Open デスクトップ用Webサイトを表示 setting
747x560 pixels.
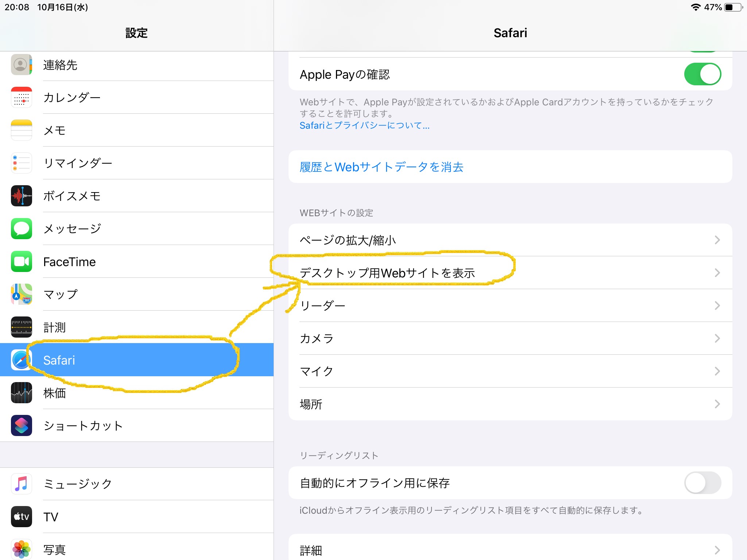point(510,273)
